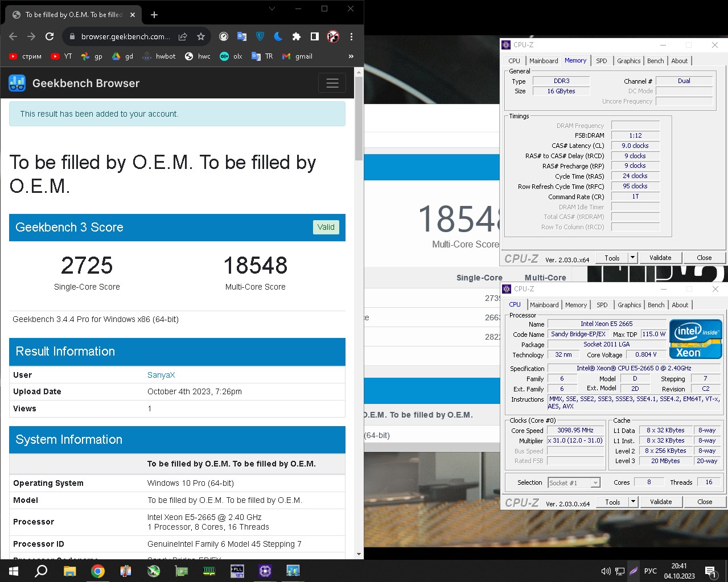Expand the Geekbench Browser hamburger menu
This screenshot has height=582, width=728.
(332, 83)
